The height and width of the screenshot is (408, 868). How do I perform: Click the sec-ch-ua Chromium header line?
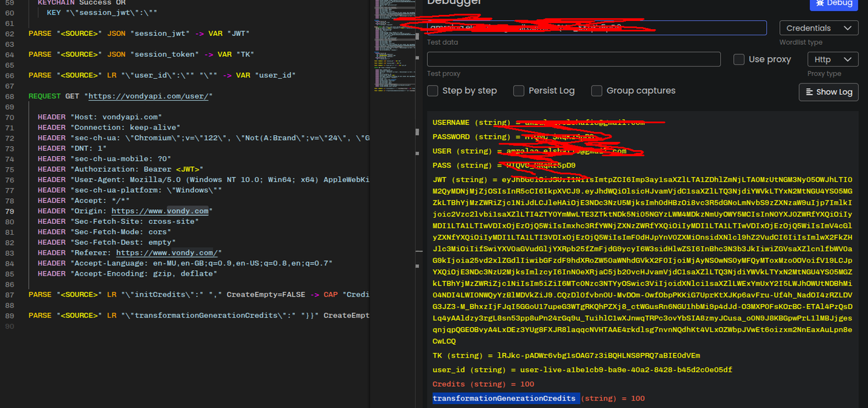tap(203, 138)
